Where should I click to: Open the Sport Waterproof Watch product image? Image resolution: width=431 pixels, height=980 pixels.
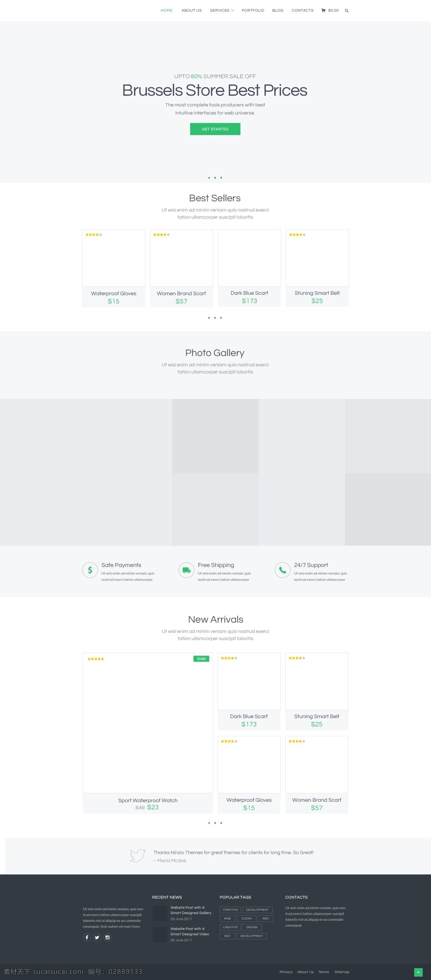pos(148,723)
